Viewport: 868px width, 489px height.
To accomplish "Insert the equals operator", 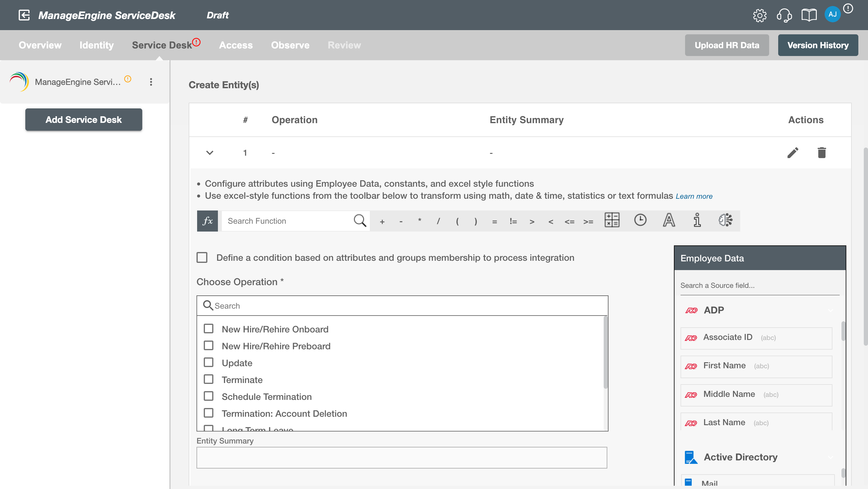I will pos(495,222).
